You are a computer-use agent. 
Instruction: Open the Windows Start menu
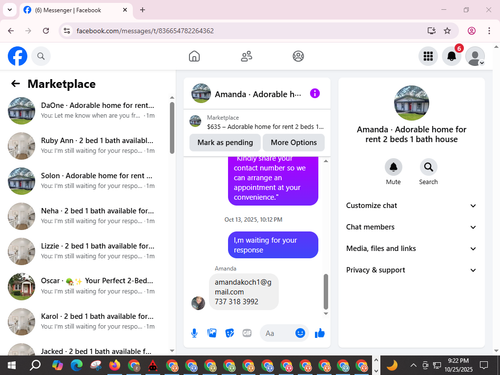click(x=12, y=365)
